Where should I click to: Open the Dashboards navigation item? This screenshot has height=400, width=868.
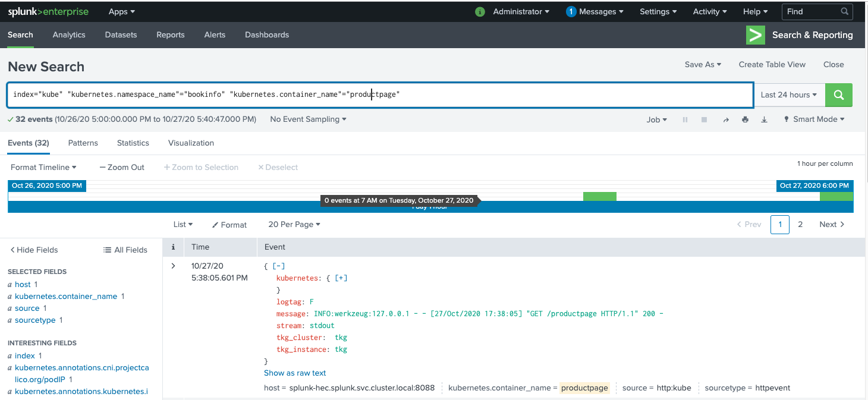[x=267, y=35]
